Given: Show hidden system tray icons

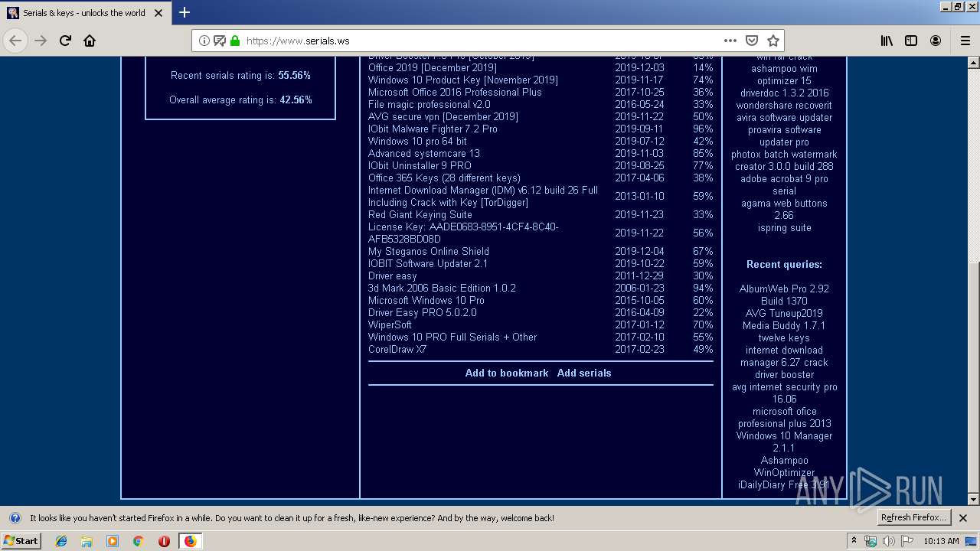Looking at the screenshot, I should click(854, 541).
